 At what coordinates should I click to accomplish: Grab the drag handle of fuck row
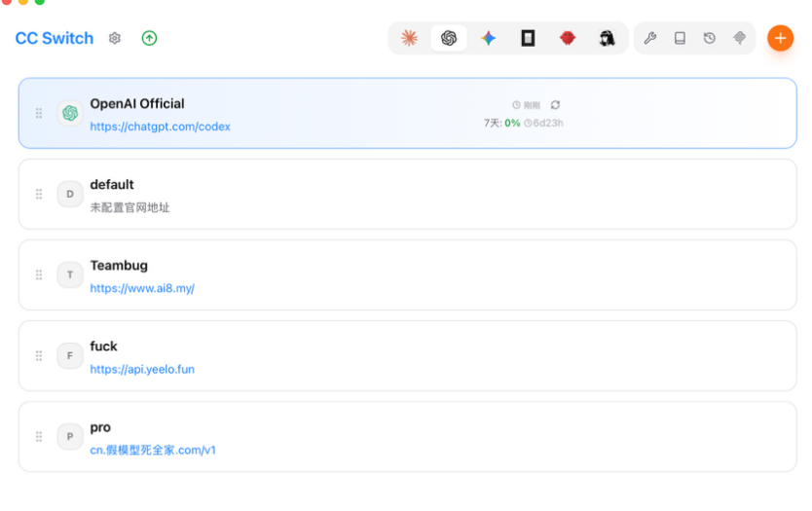(x=39, y=355)
